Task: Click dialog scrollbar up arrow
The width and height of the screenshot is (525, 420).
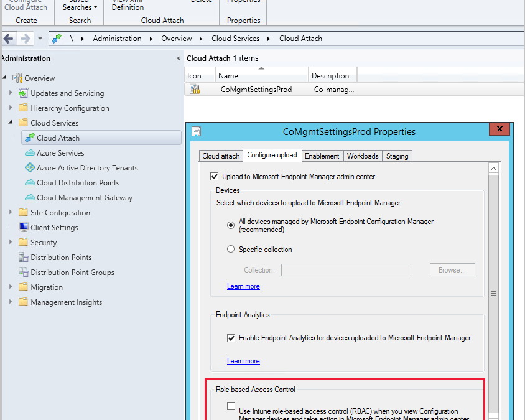Action: pos(493,168)
